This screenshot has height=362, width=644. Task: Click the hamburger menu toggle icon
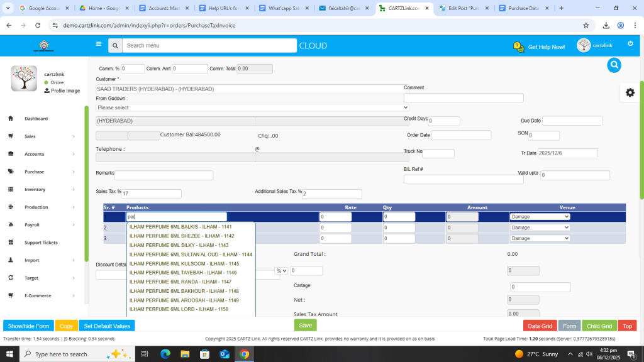coord(98,45)
